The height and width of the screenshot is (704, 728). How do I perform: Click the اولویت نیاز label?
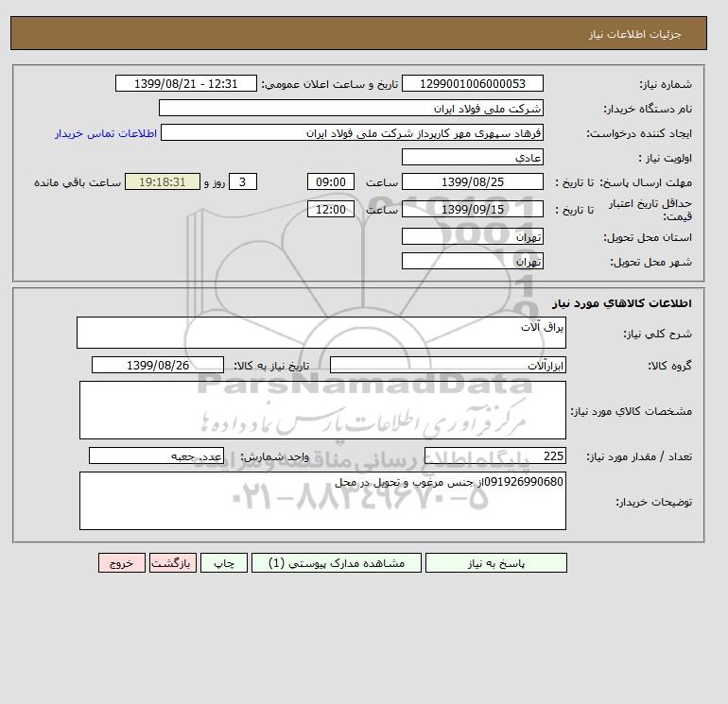pos(666,158)
